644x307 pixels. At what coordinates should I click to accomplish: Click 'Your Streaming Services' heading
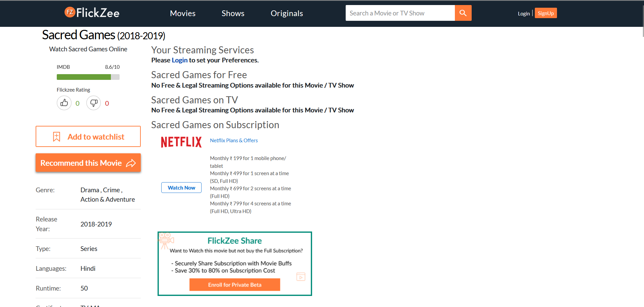[203, 50]
